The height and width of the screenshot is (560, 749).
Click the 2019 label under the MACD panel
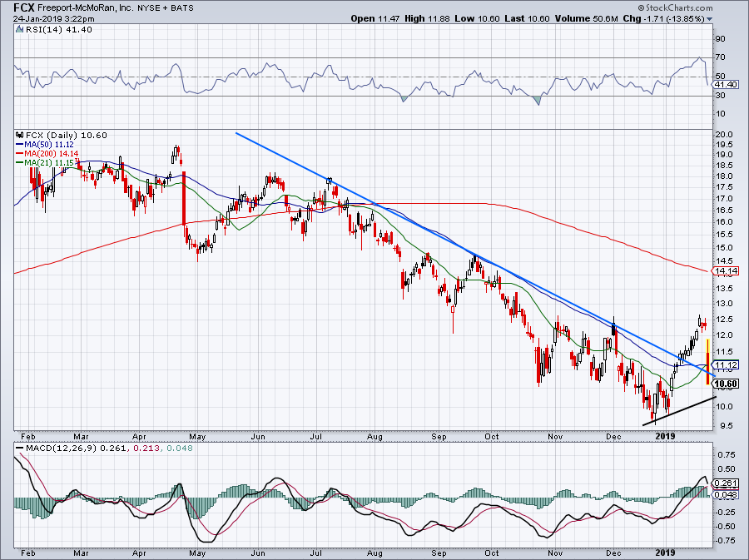pos(666,553)
